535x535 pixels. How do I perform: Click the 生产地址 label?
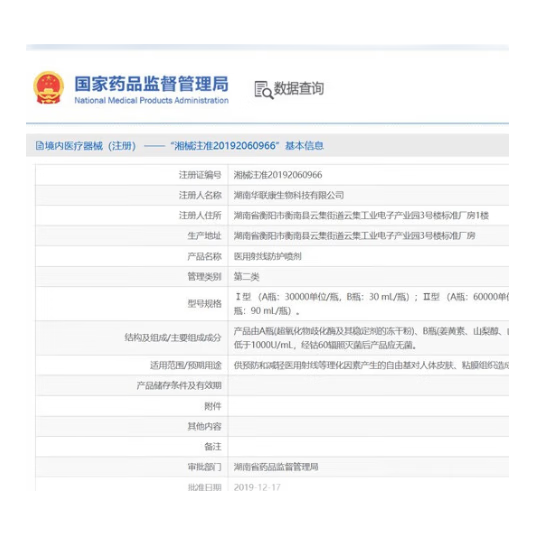(x=204, y=236)
